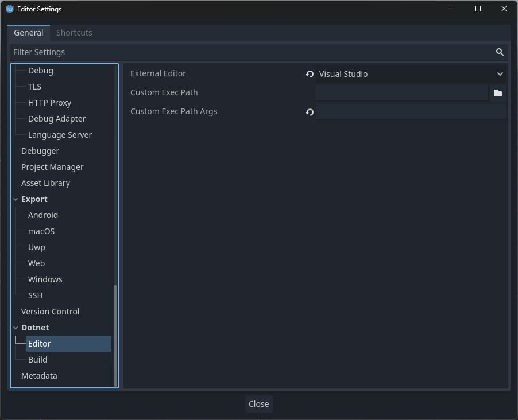Collapse the Export tree section

(16, 199)
